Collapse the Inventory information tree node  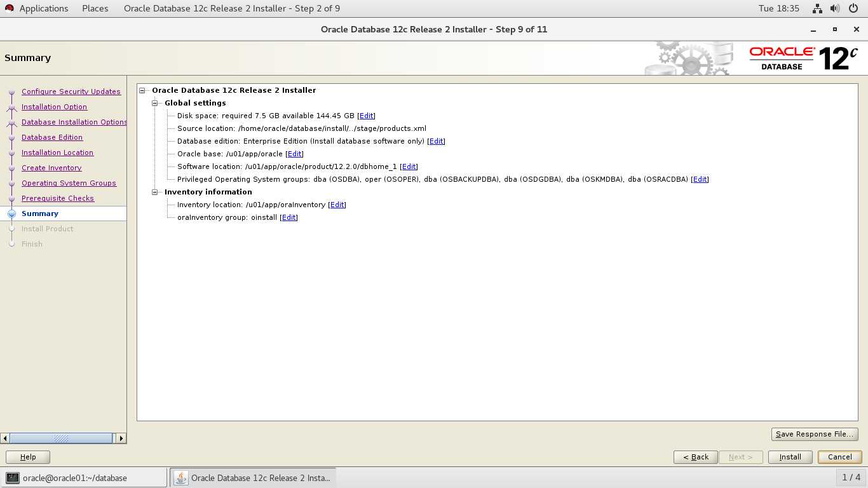(155, 192)
